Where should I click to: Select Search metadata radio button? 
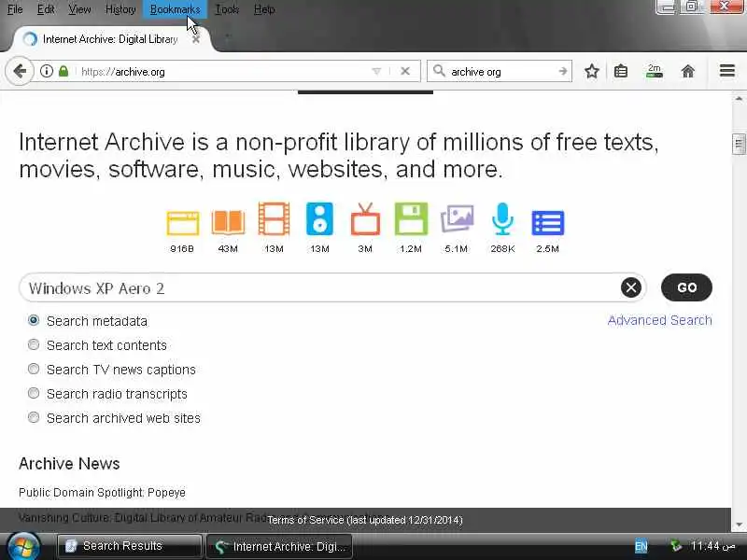(x=34, y=320)
